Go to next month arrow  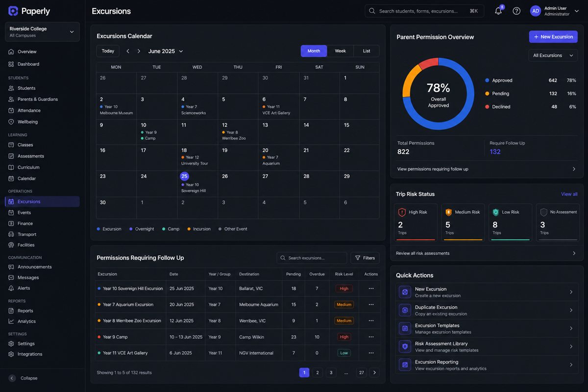click(139, 51)
